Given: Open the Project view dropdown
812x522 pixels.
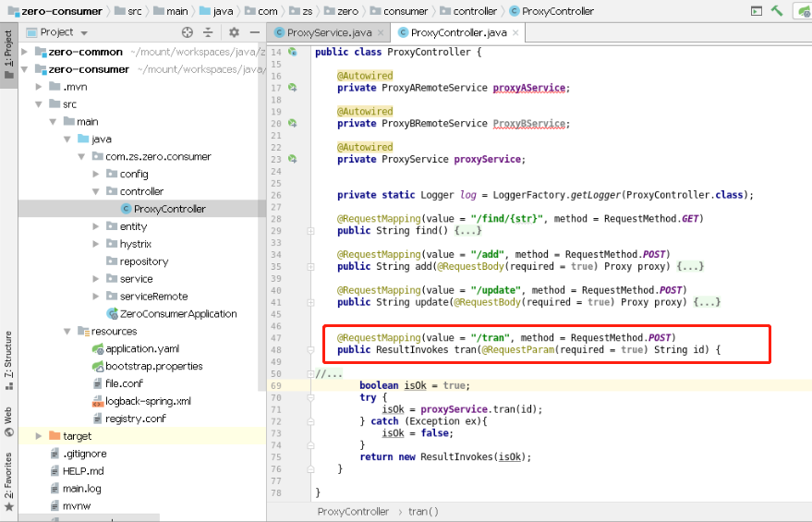Looking at the screenshot, I should (x=84, y=32).
